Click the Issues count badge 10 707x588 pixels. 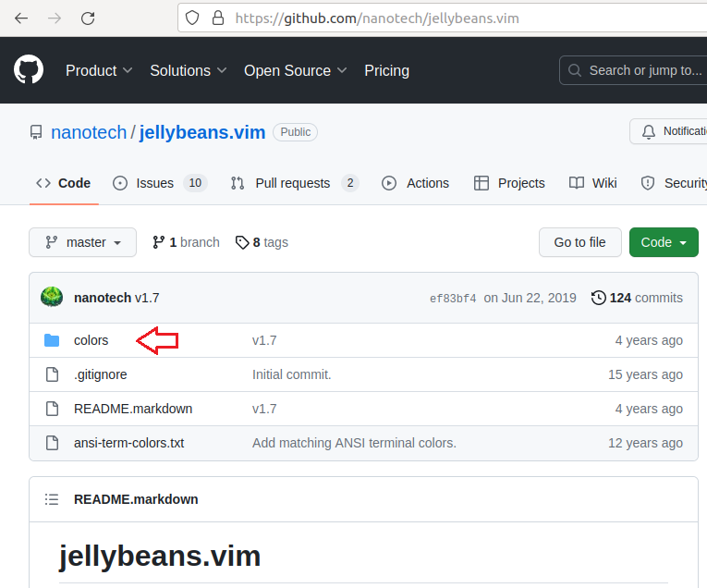195,183
